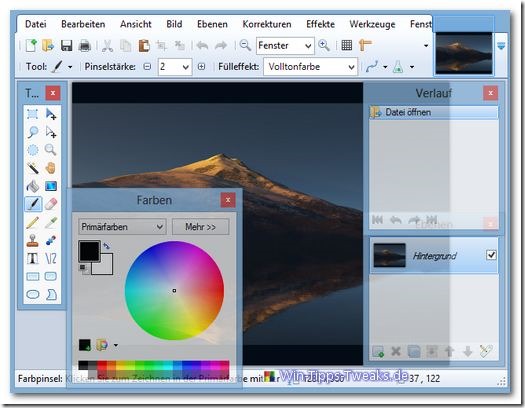Open the Bild menu

(x=174, y=24)
